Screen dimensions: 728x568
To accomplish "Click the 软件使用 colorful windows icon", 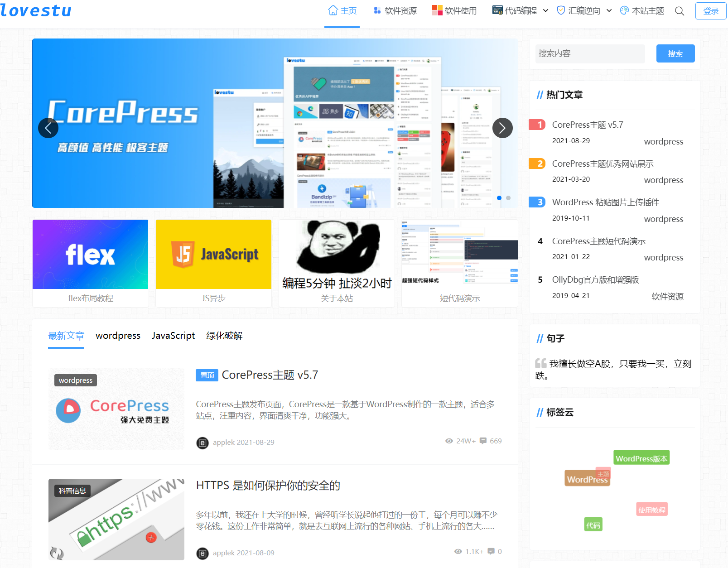I will 437,10.
